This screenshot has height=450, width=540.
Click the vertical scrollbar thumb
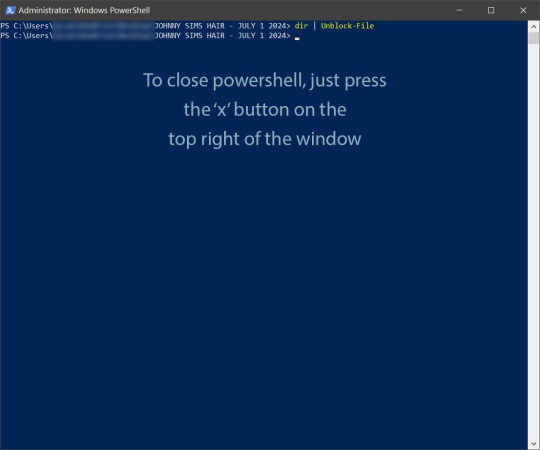(x=533, y=38)
